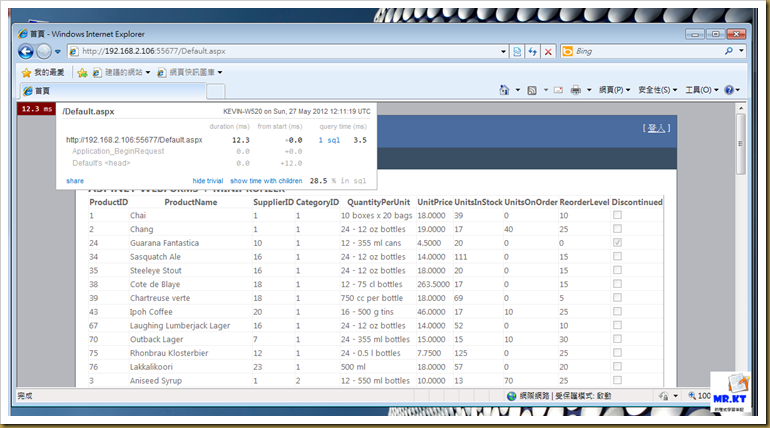Click the browser Back arrow button

26,51
